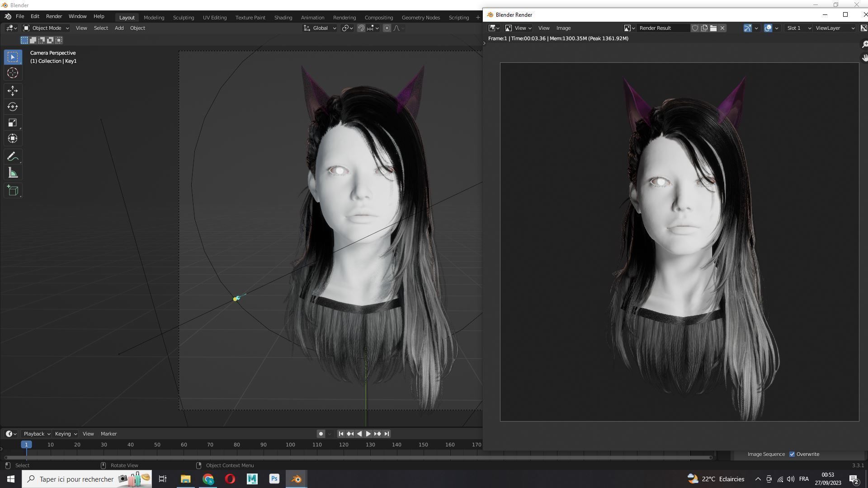868x488 pixels.
Task: Toggle proportional editing in viewport header
Action: click(x=387, y=28)
